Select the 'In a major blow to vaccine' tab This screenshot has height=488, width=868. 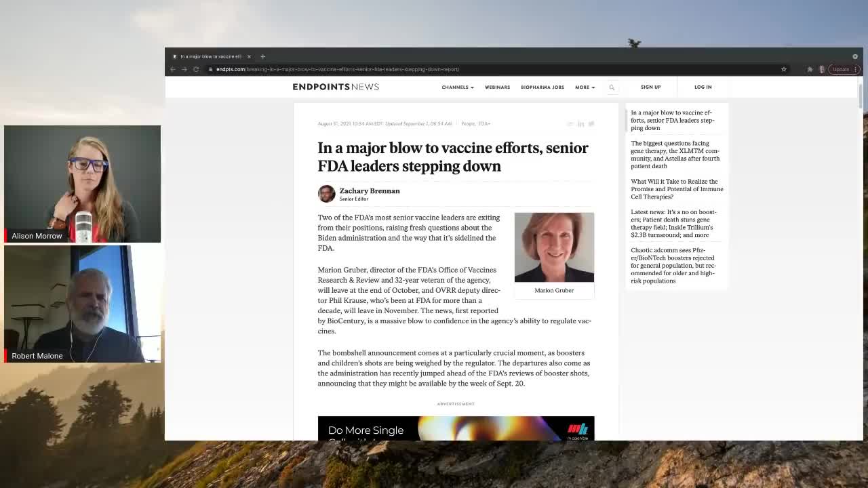pyautogui.click(x=211, y=56)
